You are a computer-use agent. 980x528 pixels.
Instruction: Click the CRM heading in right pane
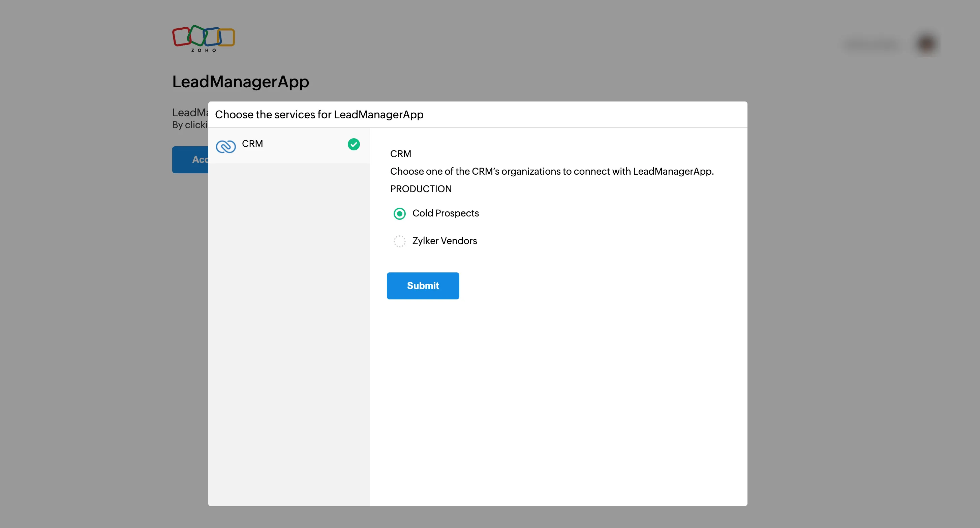[400, 154]
